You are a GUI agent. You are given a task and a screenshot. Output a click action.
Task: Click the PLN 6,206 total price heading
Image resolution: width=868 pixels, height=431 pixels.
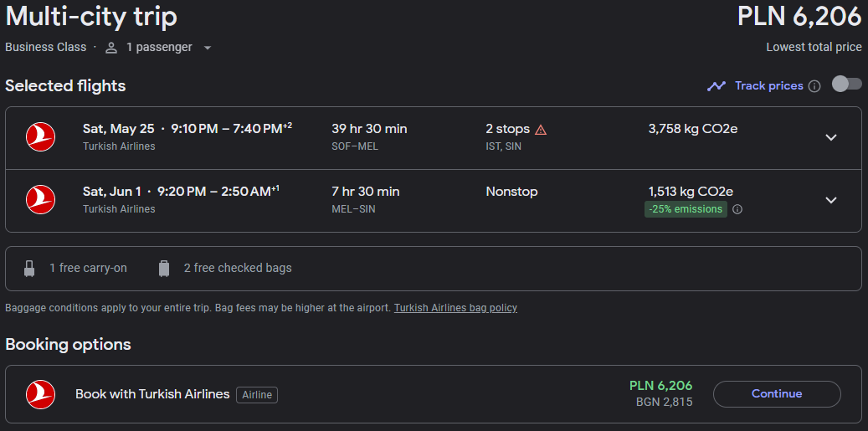tap(799, 17)
